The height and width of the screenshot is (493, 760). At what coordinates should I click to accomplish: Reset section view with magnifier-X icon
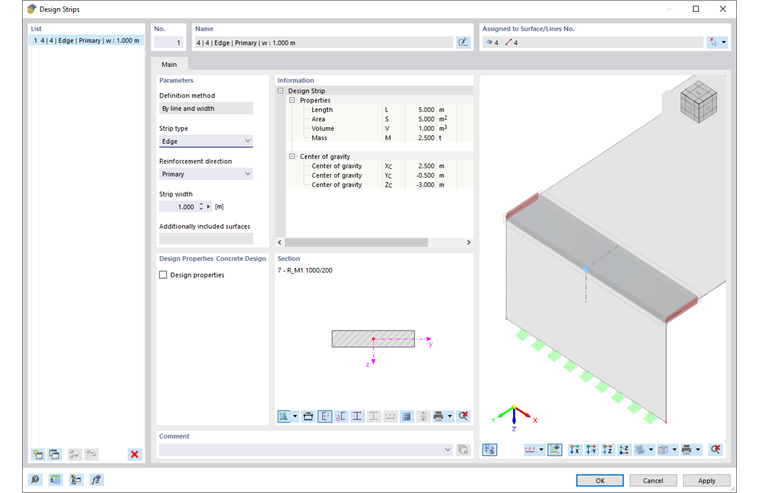[463, 416]
